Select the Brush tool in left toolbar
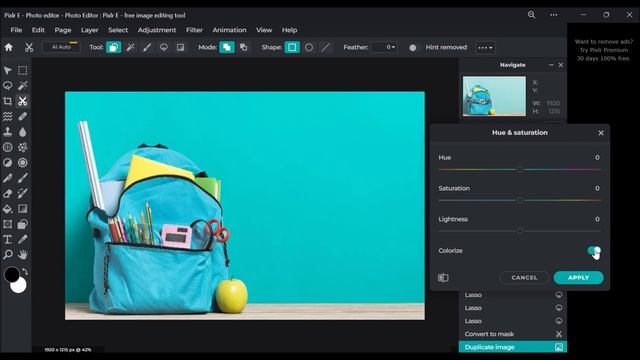The width and height of the screenshot is (640, 360). point(23,178)
